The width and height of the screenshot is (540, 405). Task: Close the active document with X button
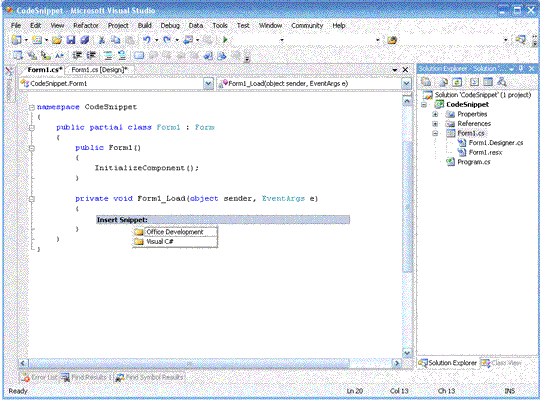point(405,70)
